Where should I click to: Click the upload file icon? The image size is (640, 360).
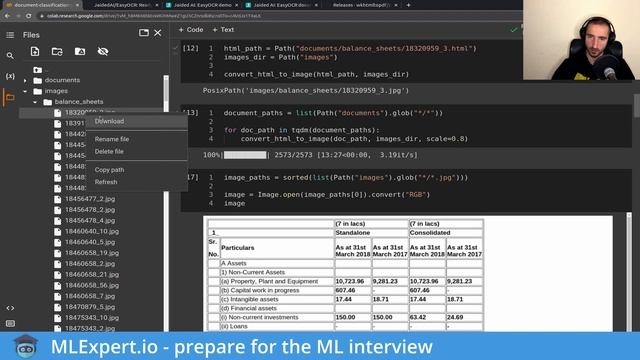pyautogui.click(x=35, y=51)
